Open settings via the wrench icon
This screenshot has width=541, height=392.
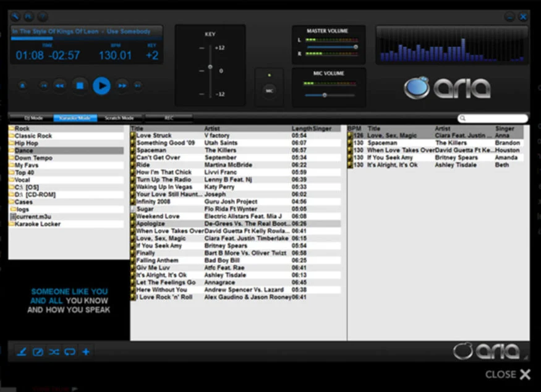coord(16,17)
